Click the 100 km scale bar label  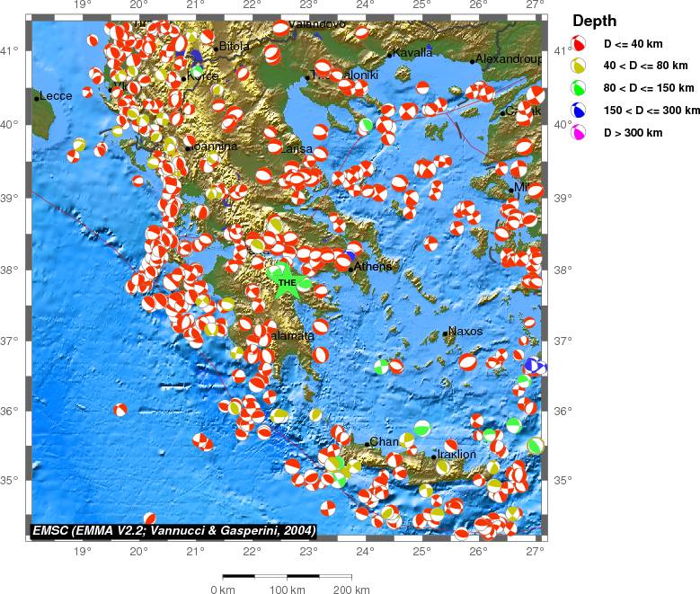pos(287,590)
